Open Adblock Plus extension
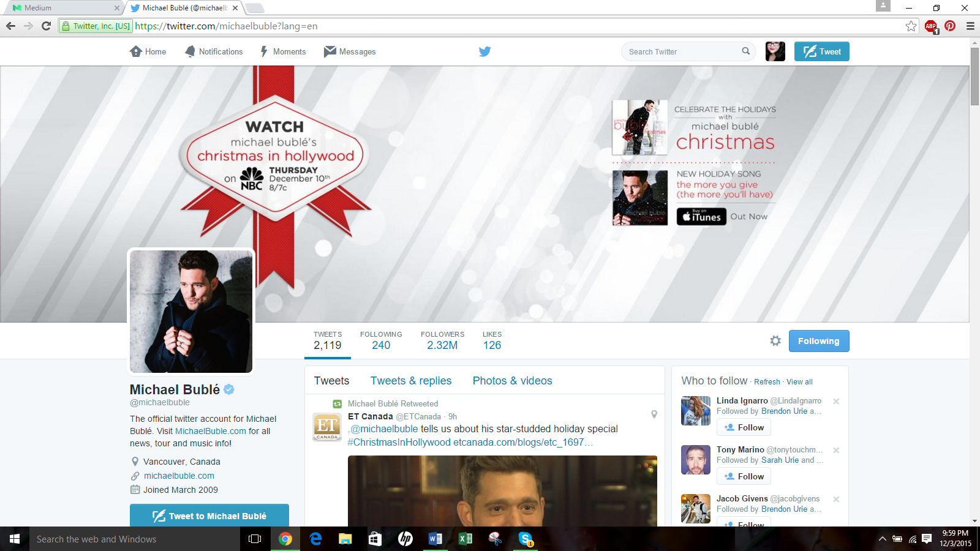This screenshot has height=551, width=980. coord(931,26)
